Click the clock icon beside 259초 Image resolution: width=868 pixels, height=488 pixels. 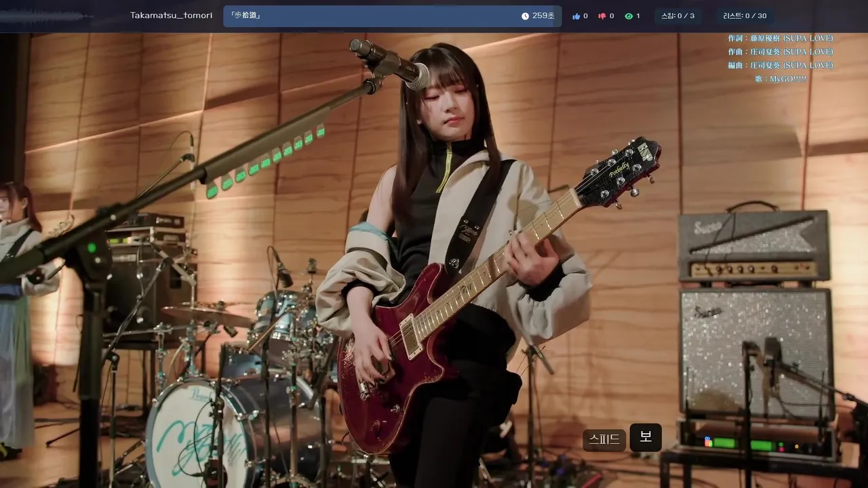(x=525, y=16)
